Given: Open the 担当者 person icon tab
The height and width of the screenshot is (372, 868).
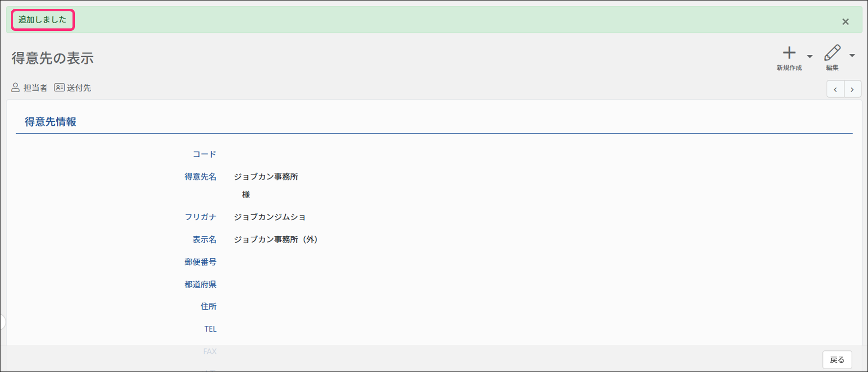Looking at the screenshot, I should 29,88.
